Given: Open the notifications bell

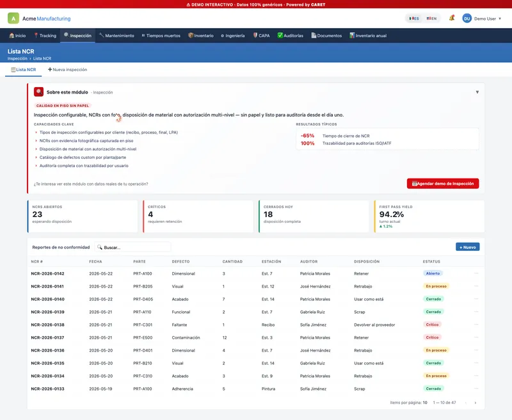Looking at the screenshot, I should pyautogui.click(x=452, y=18).
